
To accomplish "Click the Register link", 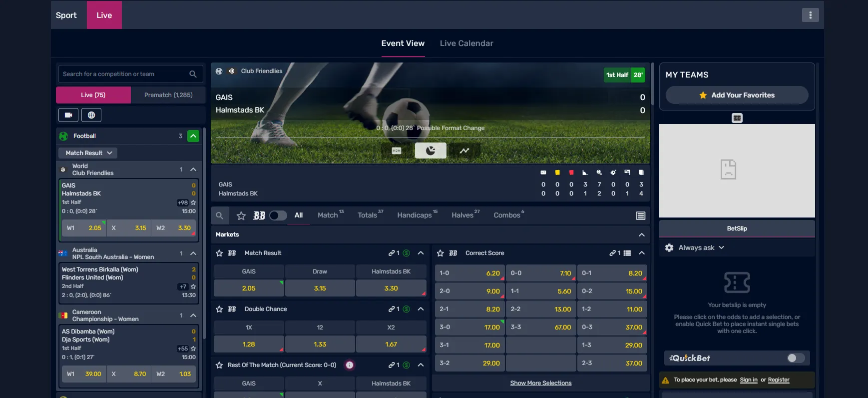I will (x=779, y=380).
